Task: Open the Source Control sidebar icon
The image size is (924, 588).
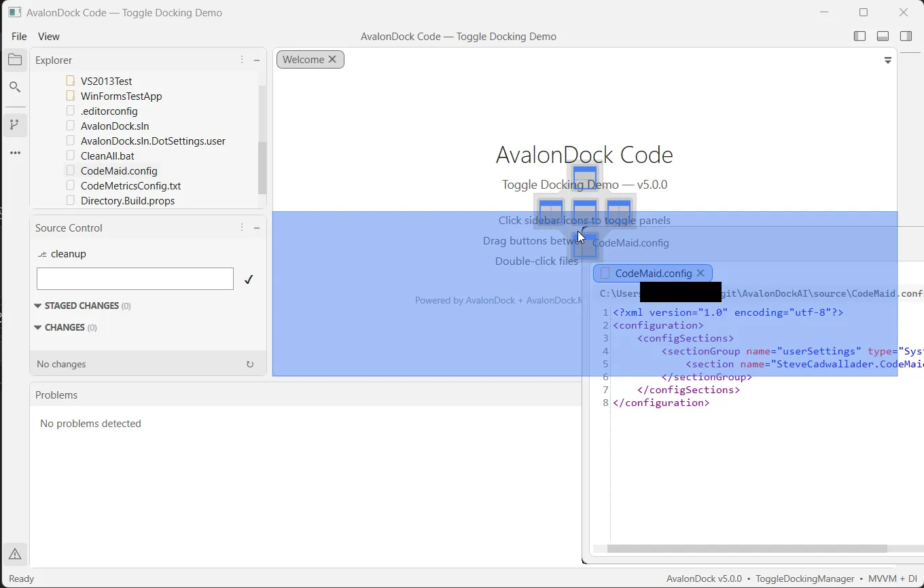Action: 15,125
